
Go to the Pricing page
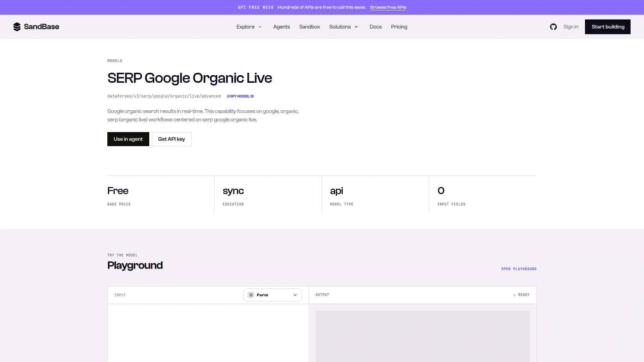click(399, 27)
